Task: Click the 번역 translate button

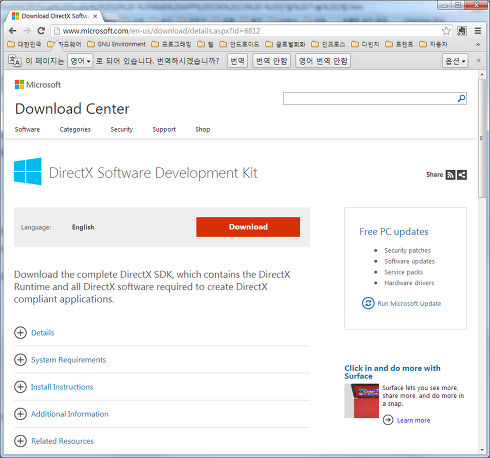Action: 237,61
